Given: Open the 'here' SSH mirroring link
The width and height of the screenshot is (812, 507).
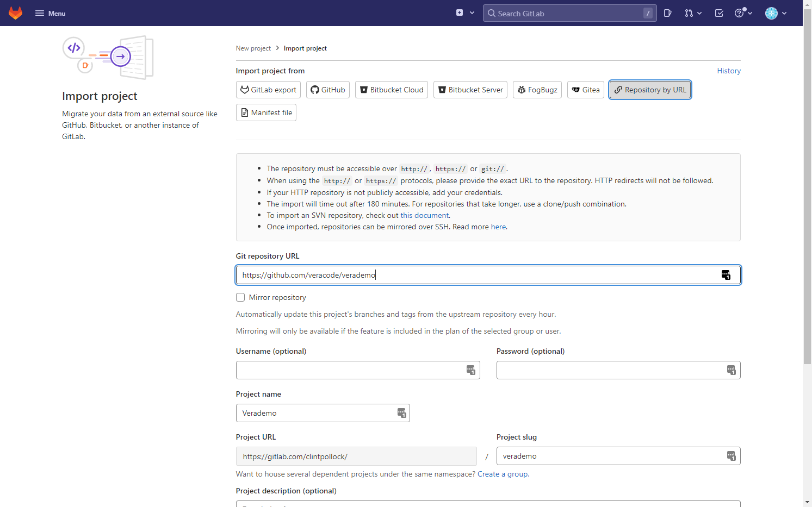Looking at the screenshot, I should (498, 227).
